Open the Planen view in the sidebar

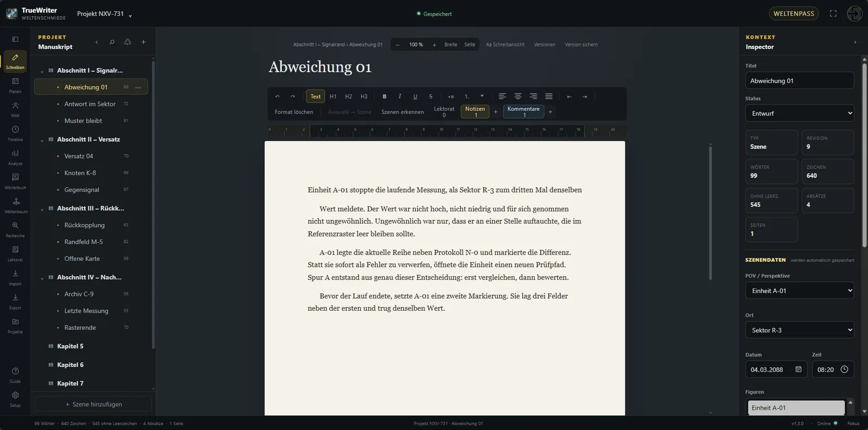(x=15, y=85)
